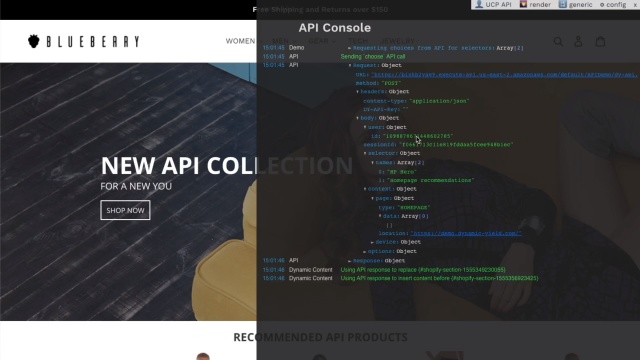Click the "Homepage recommendations" array entry

[x=430, y=180]
